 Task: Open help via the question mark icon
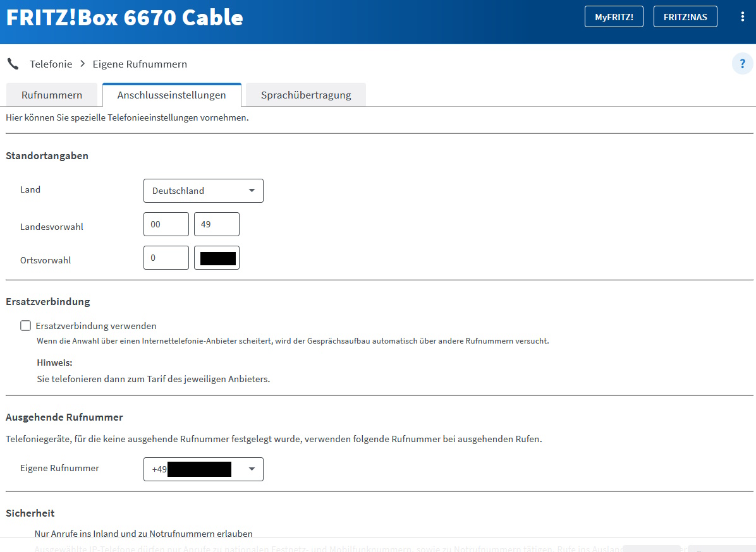click(x=743, y=64)
